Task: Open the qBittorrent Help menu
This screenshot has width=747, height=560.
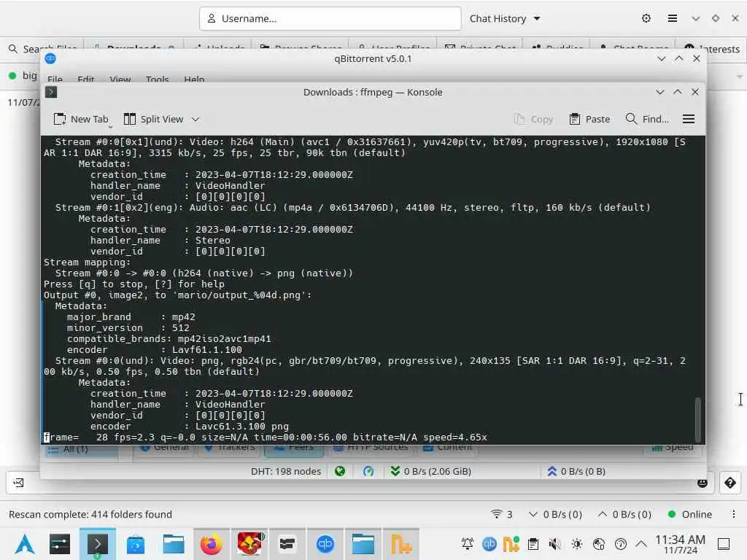Action: point(194,79)
